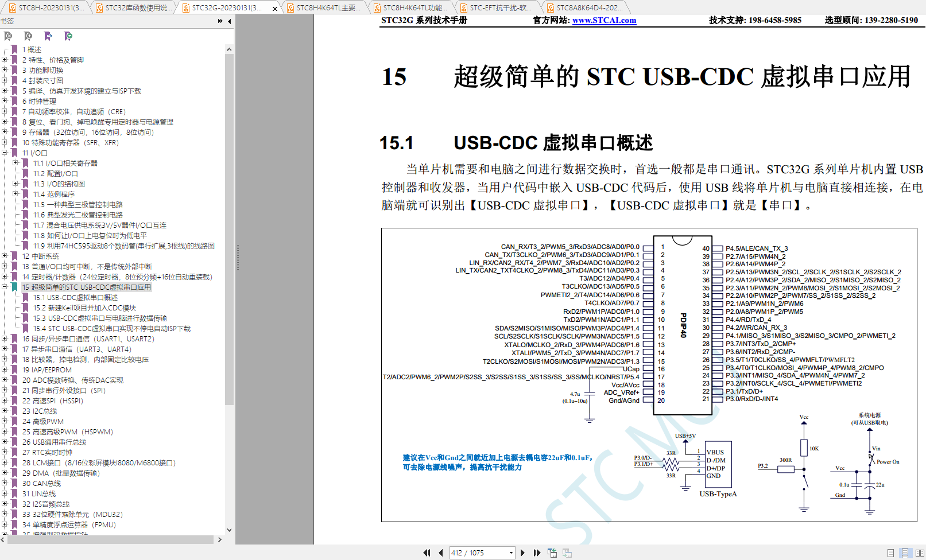Click the bookmarks panel horizontal scrollbar thumb
926x560 pixels.
[x=109, y=539]
